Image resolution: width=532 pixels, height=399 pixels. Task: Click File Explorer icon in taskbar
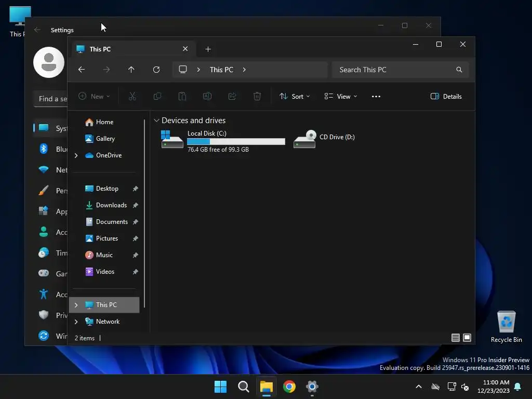click(x=267, y=387)
